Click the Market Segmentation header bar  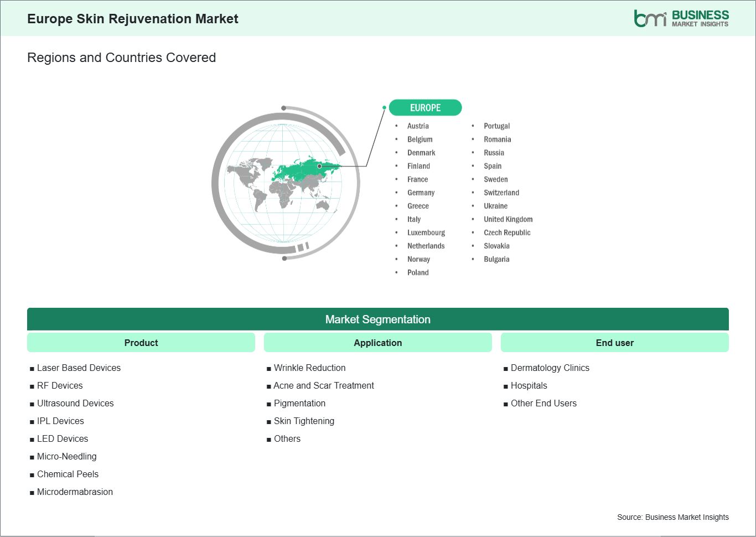(378, 319)
